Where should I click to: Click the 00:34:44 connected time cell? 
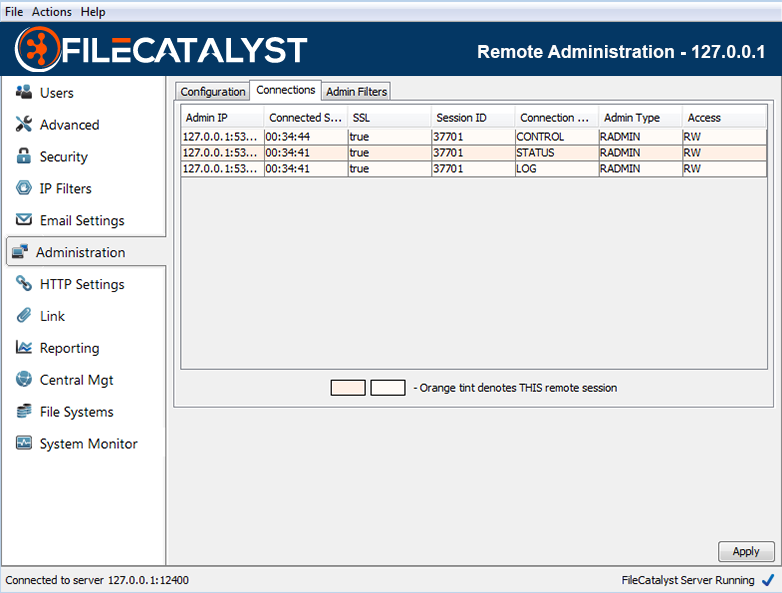click(x=306, y=137)
